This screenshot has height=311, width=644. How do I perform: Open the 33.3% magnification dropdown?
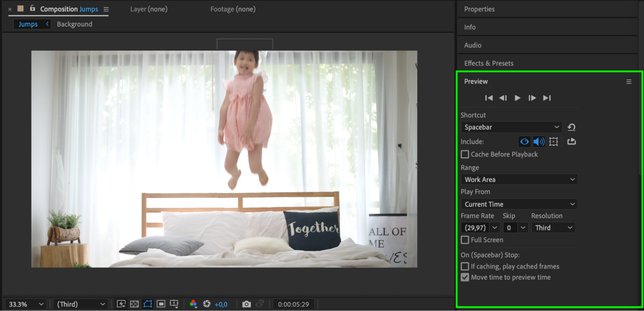[26, 304]
